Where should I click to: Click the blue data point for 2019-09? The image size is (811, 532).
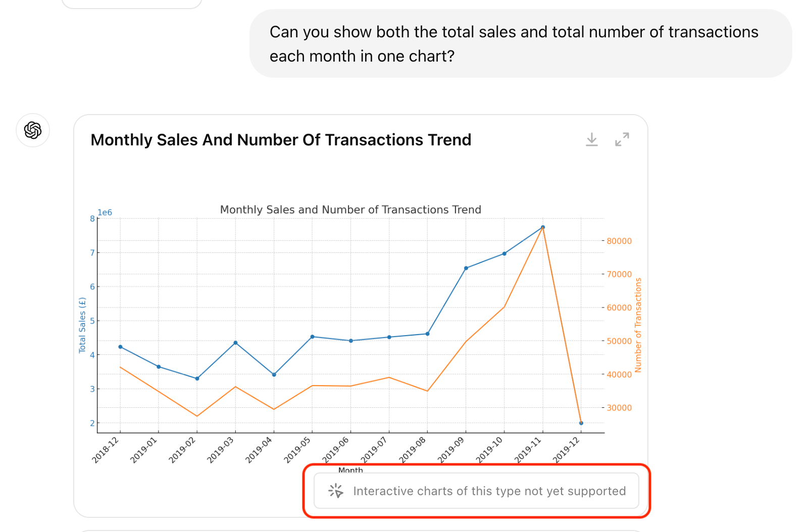(x=466, y=268)
